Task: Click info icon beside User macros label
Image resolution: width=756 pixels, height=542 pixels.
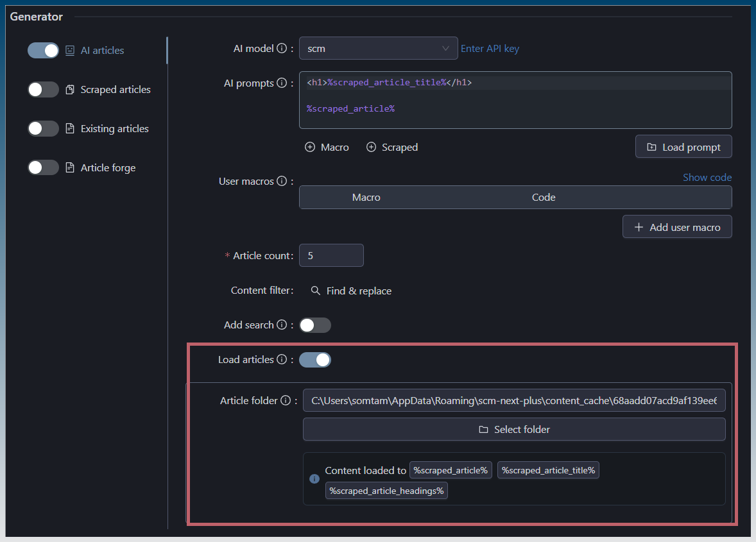Action: [x=282, y=181]
